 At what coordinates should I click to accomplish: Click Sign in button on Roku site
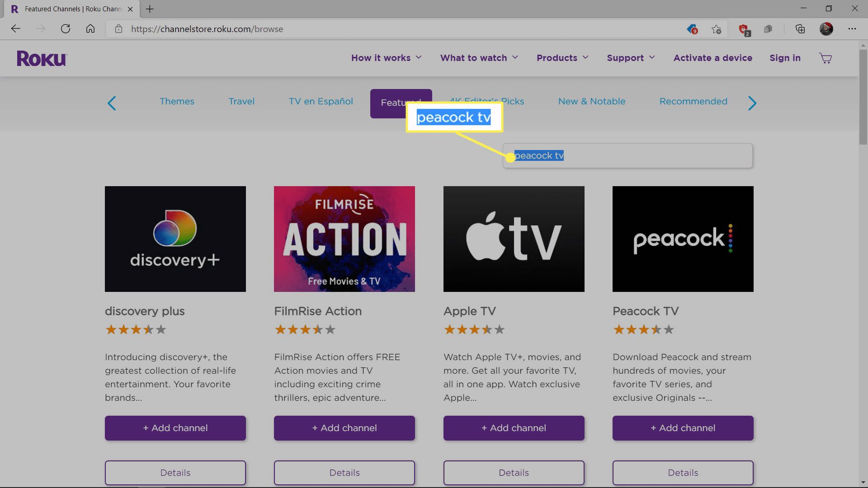785,57
